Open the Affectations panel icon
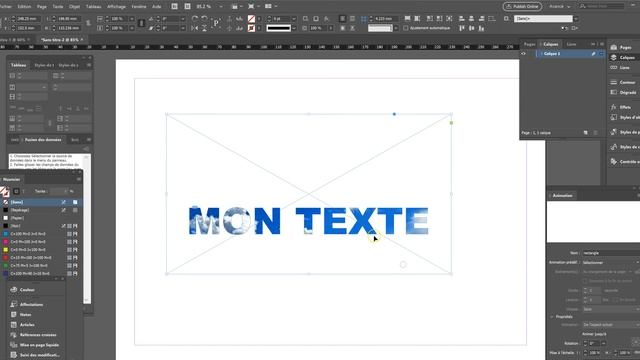 click(13, 304)
